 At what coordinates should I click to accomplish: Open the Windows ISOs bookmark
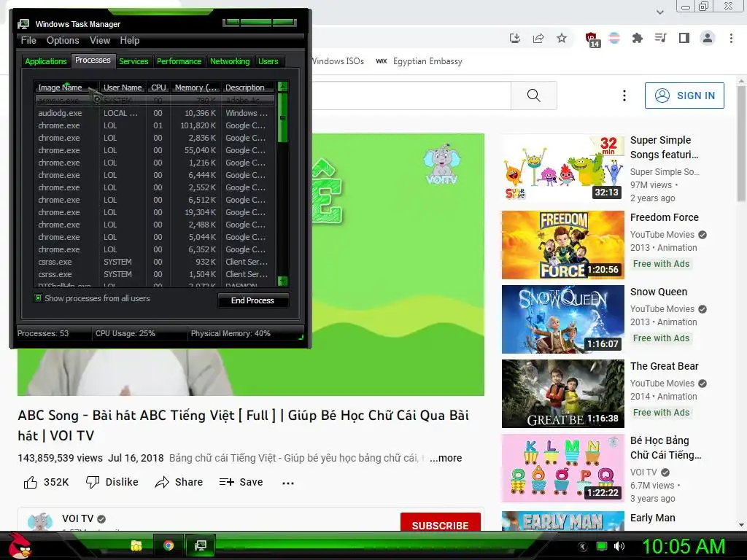coord(338,61)
